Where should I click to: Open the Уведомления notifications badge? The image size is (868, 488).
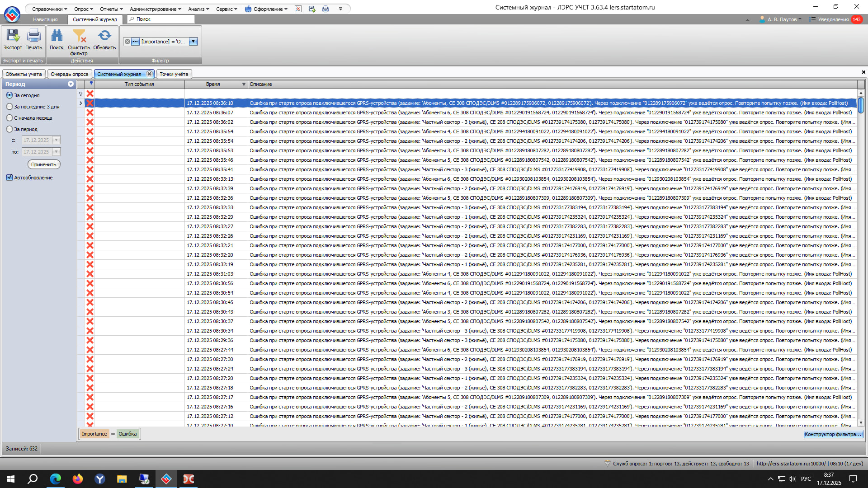(x=856, y=19)
